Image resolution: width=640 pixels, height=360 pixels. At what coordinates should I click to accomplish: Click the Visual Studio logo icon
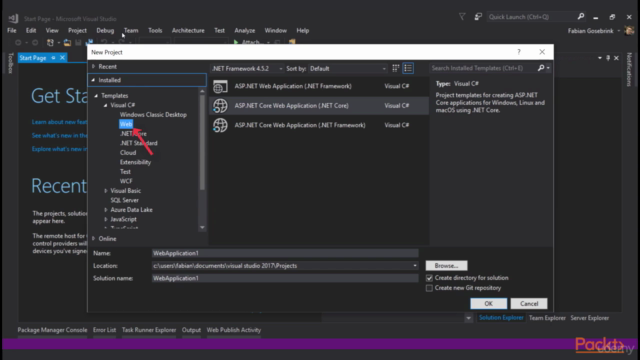click(13, 18)
